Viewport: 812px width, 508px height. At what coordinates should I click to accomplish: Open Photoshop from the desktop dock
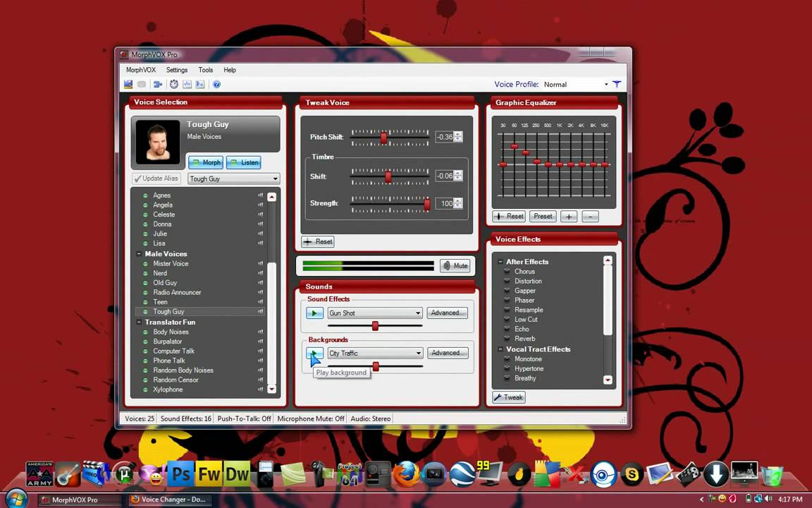(x=180, y=474)
